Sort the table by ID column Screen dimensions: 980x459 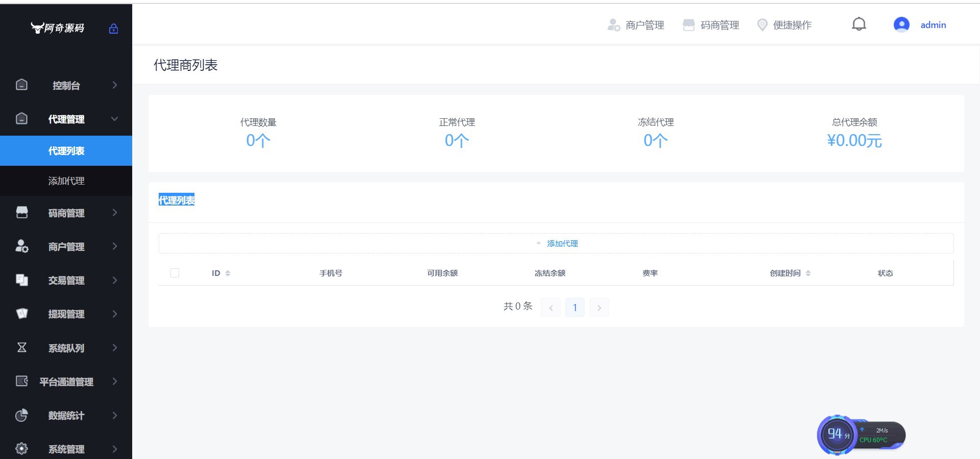click(x=228, y=273)
